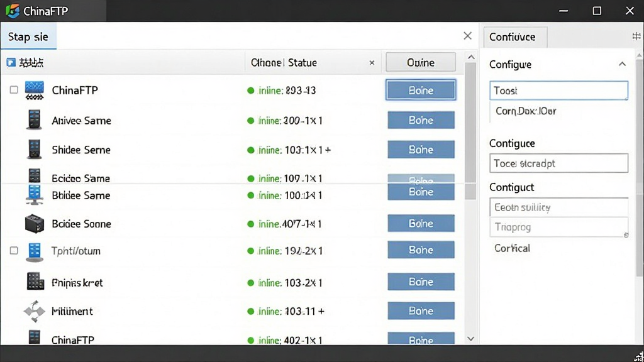Viewport: 644px width, 362px height.
Task: Select the server icon in Anivee Same row
Action: click(x=34, y=120)
